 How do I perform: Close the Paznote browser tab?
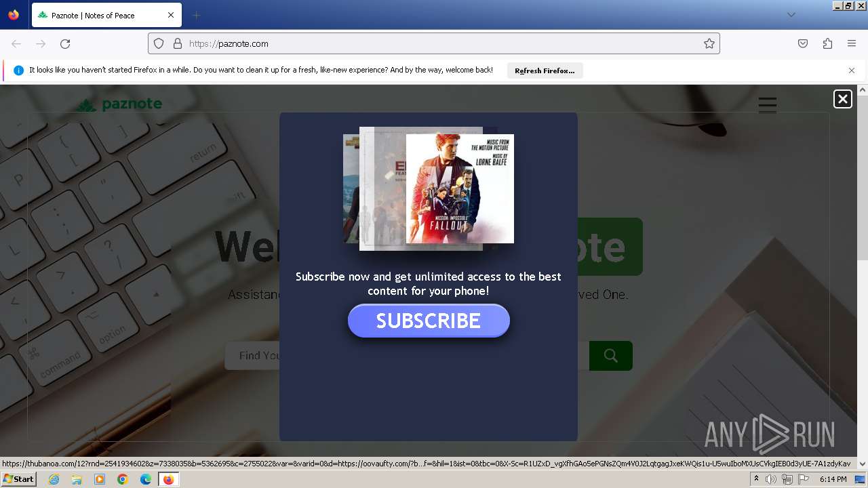coord(171,15)
